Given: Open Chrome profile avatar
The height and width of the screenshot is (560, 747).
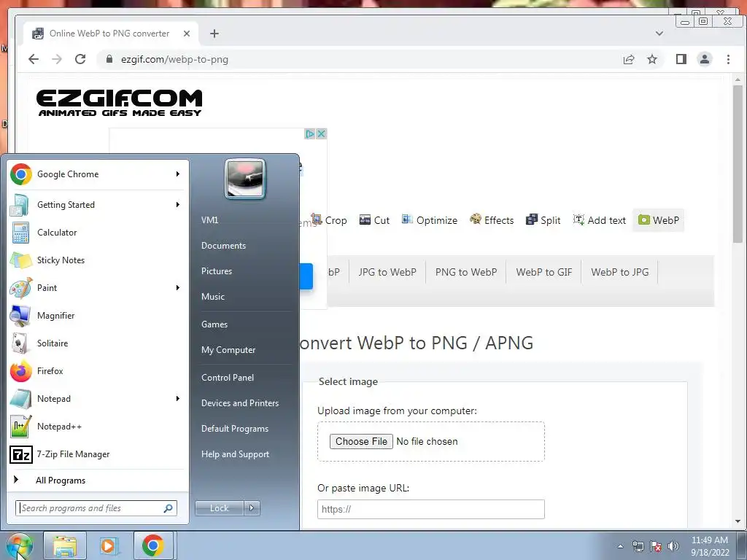Looking at the screenshot, I should 705,59.
